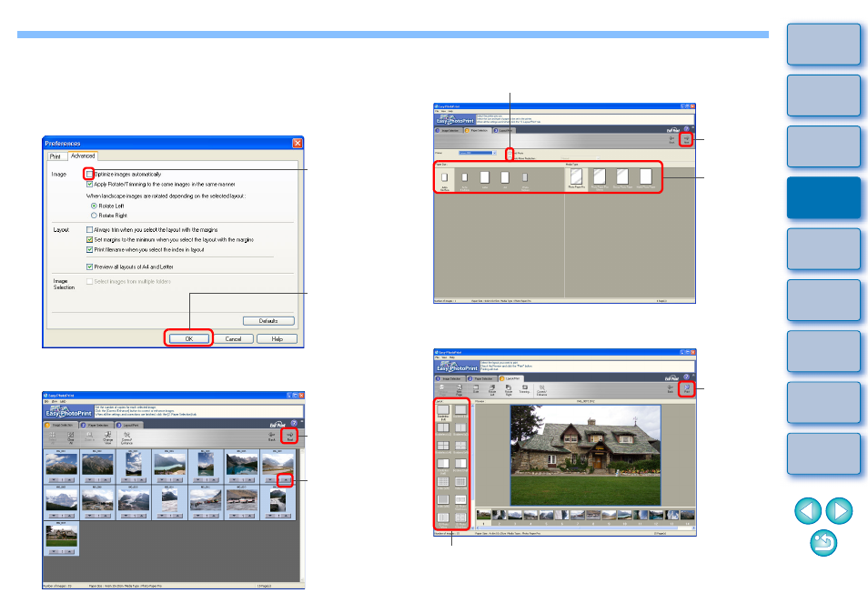
Task: Select the borderless full layout
Action: coord(443,412)
